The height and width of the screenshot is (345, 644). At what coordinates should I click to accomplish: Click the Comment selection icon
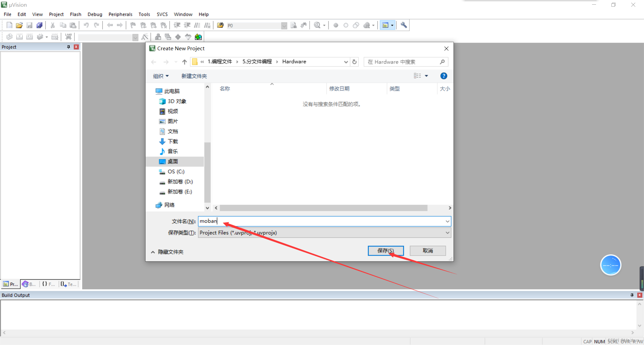pos(197,25)
